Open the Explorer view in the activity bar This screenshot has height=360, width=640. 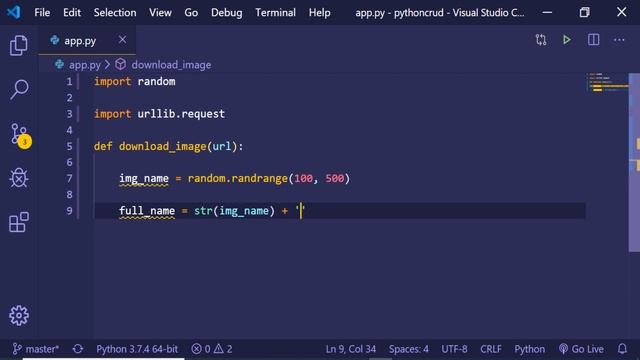[x=19, y=45]
